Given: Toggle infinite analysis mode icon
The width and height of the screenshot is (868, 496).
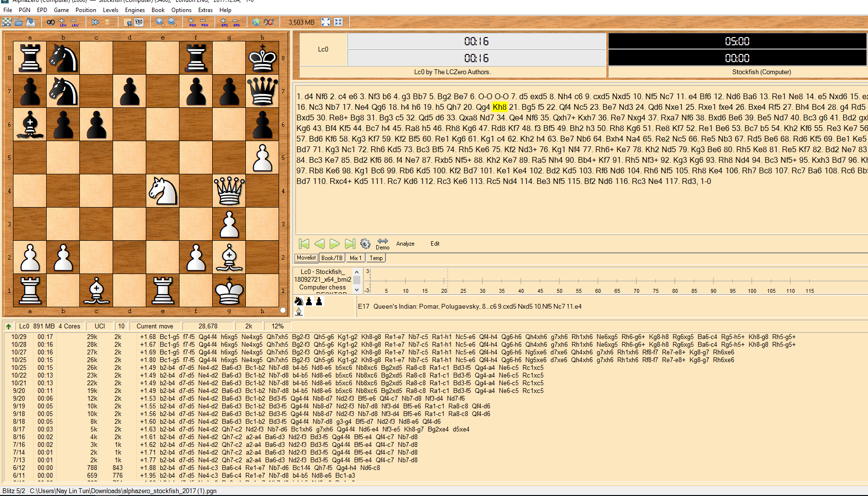Looking at the screenshot, I should click(x=51, y=22).
